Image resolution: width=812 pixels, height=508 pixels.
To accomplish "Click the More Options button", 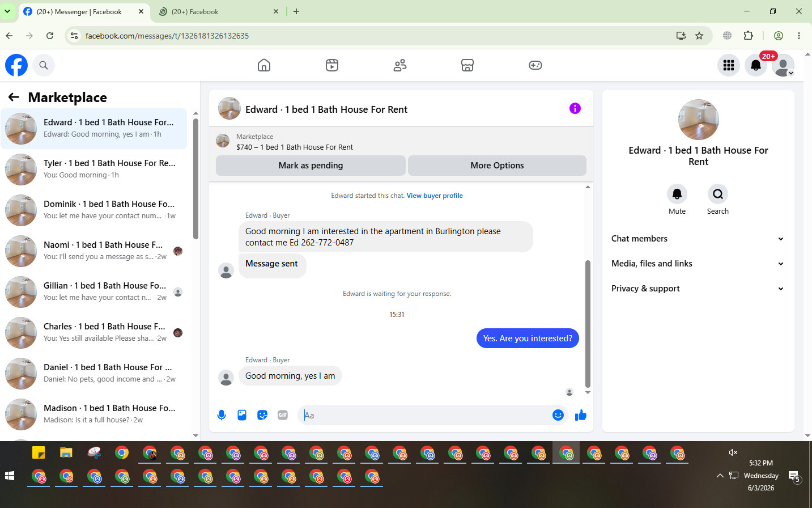I will pos(497,166).
